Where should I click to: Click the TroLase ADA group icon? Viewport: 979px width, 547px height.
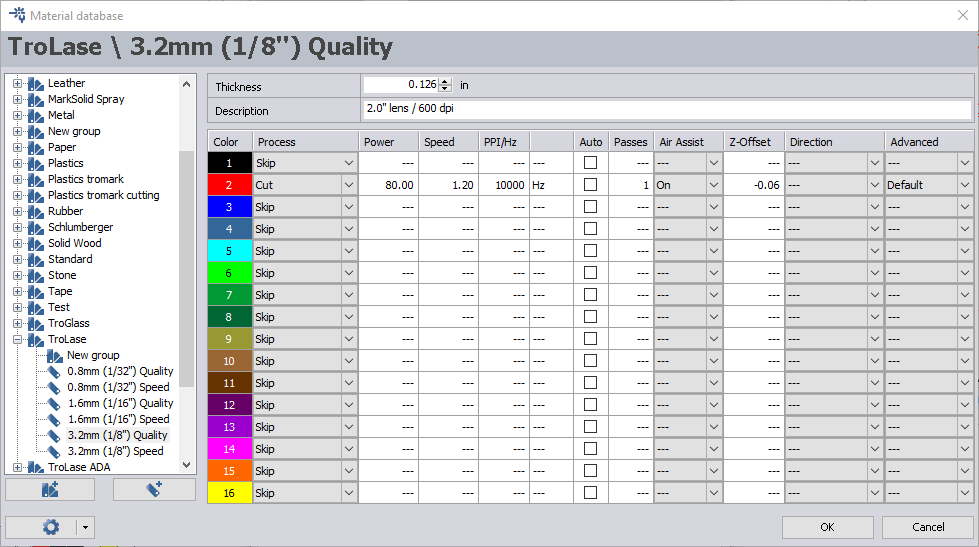[x=36, y=467]
